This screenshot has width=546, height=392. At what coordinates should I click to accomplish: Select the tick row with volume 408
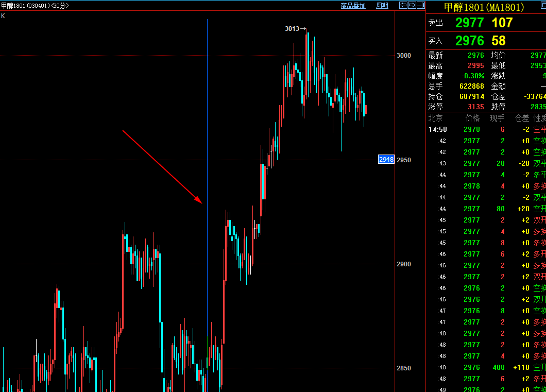(484, 367)
